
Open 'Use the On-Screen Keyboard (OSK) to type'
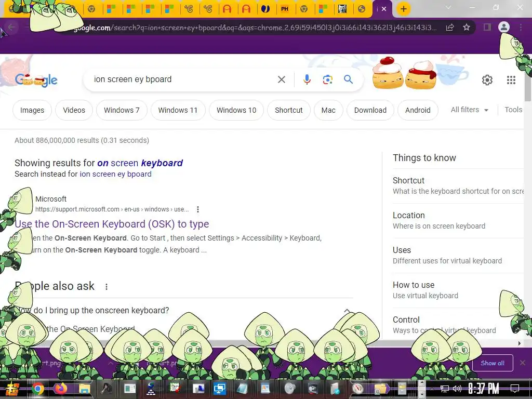point(112,224)
